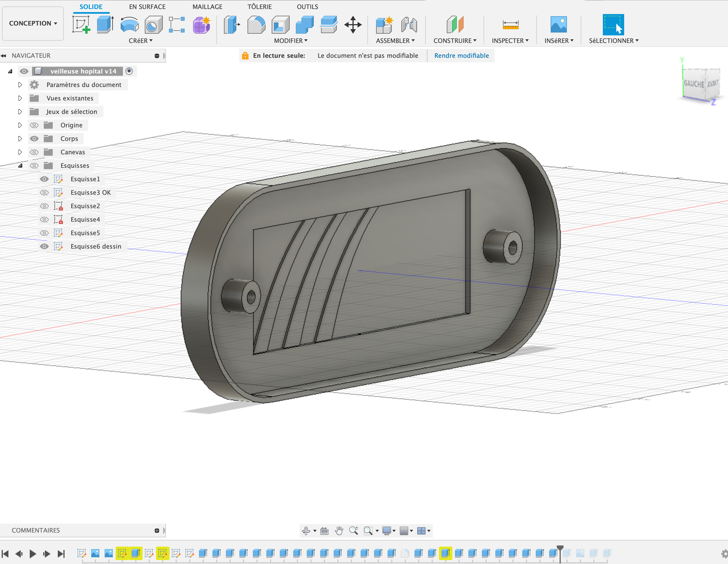Click the Select tool icon
This screenshot has width=728, height=564.
[x=613, y=25]
